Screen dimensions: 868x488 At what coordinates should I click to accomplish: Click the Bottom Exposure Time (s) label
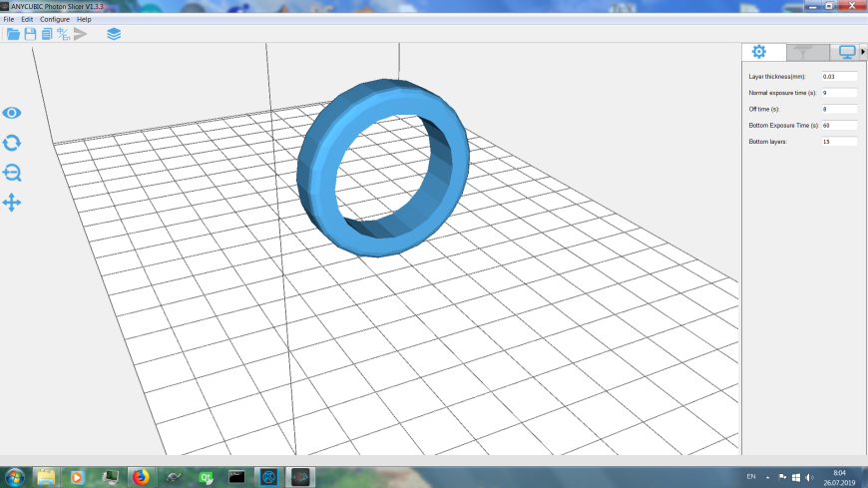point(783,125)
